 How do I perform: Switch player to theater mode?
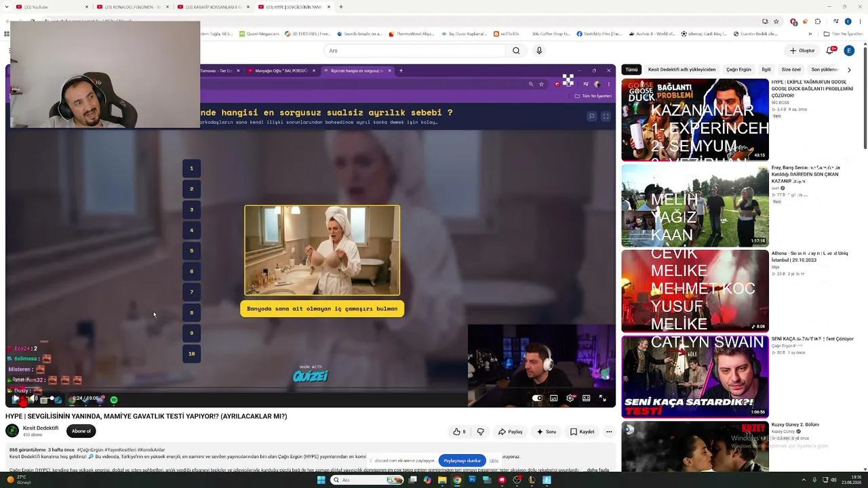586,399
